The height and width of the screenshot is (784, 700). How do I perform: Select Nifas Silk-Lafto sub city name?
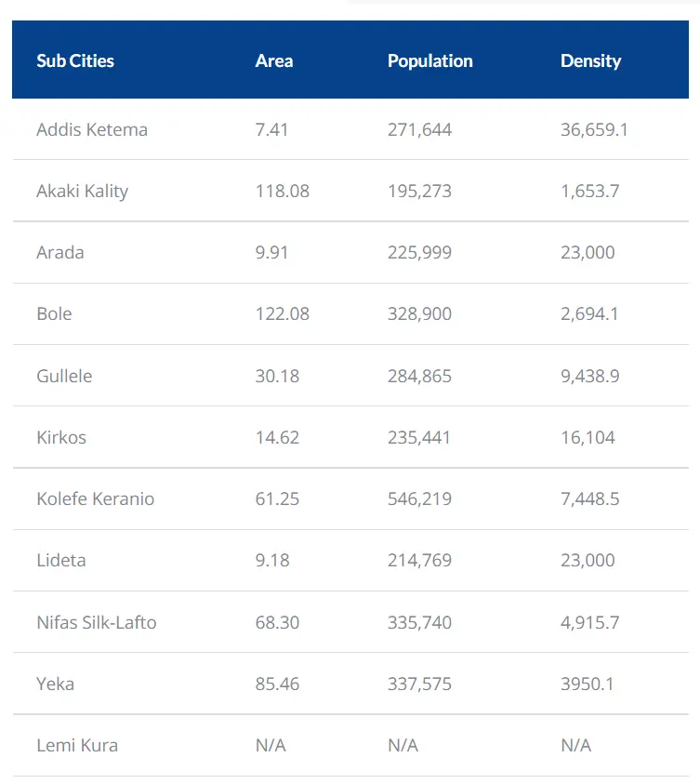click(x=97, y=622)
